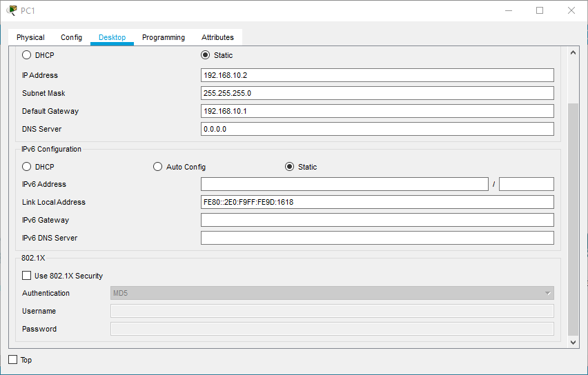Open the Config tab
The width and height of the screenshot is (588, 375).
click(x=71, y=37)
